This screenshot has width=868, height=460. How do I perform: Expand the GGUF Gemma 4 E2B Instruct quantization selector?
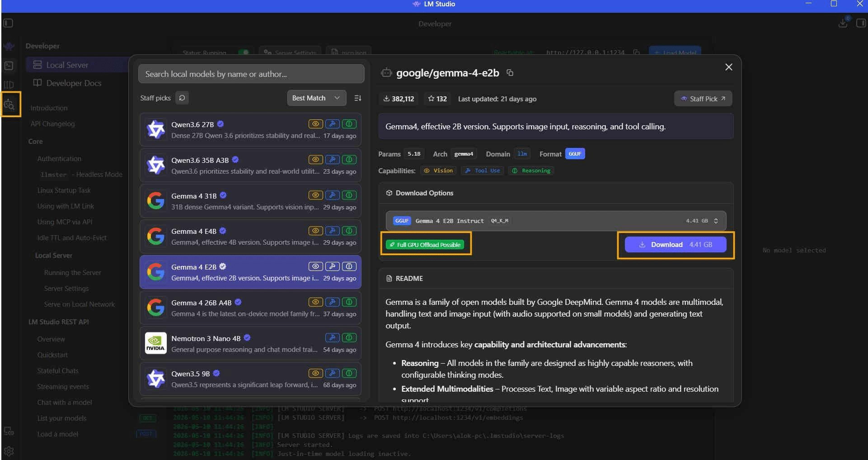[x=556, y=221]
